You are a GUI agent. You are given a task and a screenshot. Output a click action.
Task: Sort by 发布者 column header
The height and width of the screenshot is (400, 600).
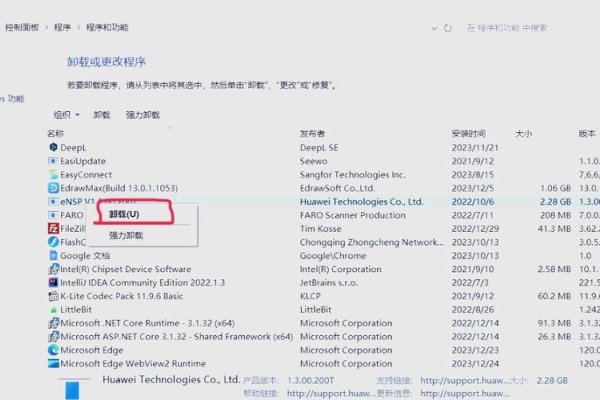click(312, 134)
